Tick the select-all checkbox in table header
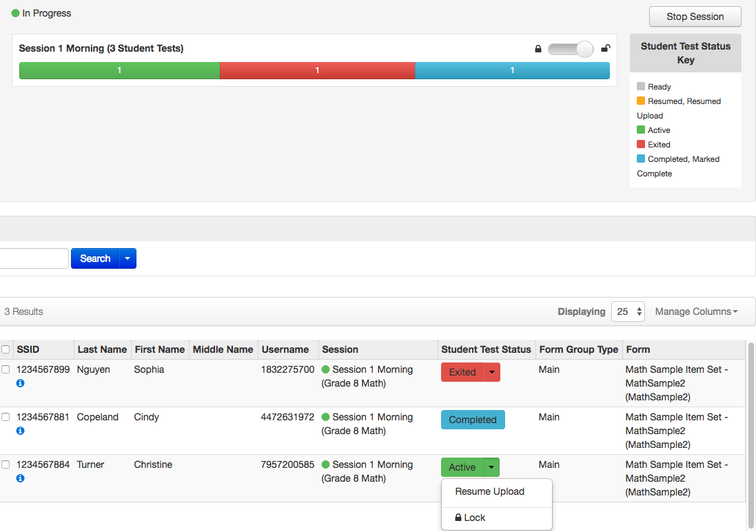This screenshot has height=532, width=756. (6, 349)
